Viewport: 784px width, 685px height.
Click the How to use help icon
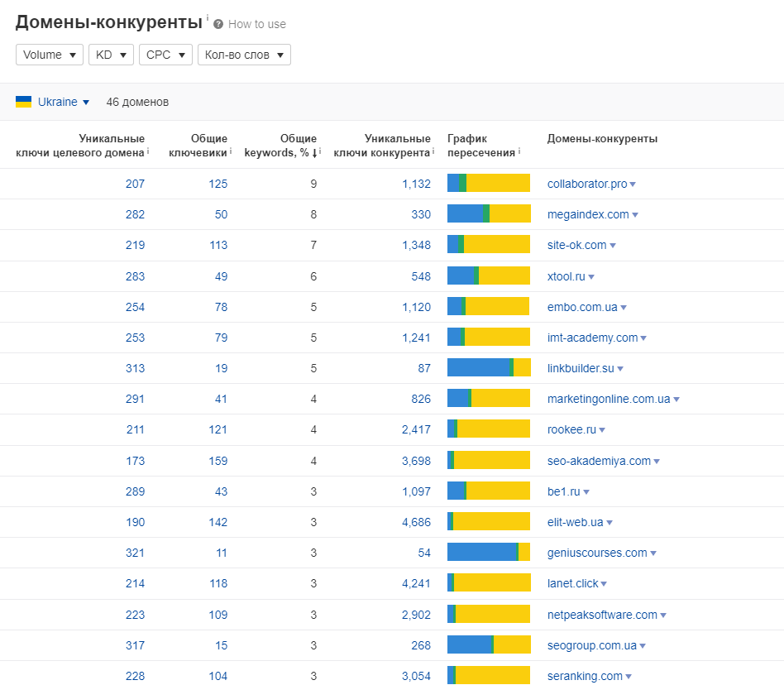pos(218,24)
